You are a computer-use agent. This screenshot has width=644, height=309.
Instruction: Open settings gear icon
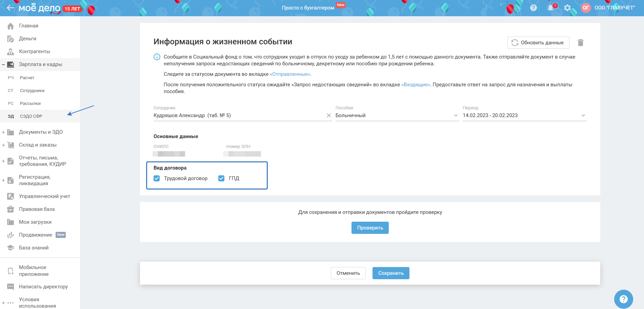(567, 8)
